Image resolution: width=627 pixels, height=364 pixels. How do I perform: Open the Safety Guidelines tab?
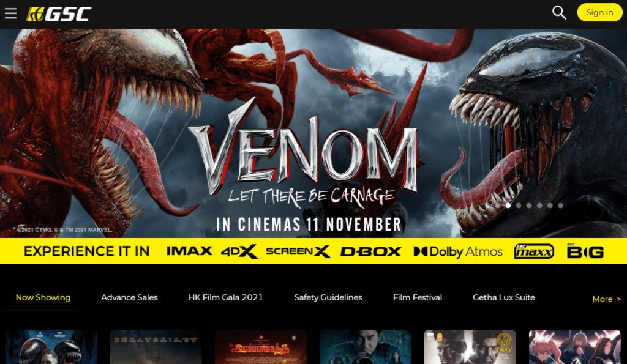[x=328, y=297]
